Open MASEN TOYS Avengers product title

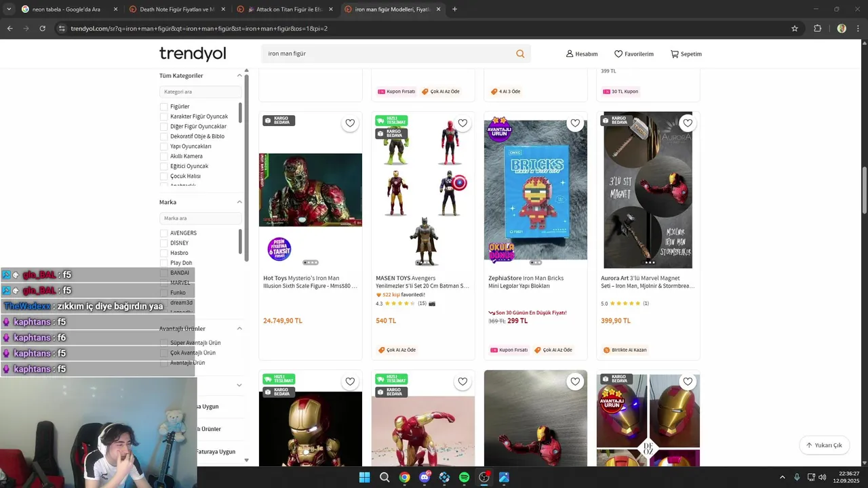click(x=422, y=282)
